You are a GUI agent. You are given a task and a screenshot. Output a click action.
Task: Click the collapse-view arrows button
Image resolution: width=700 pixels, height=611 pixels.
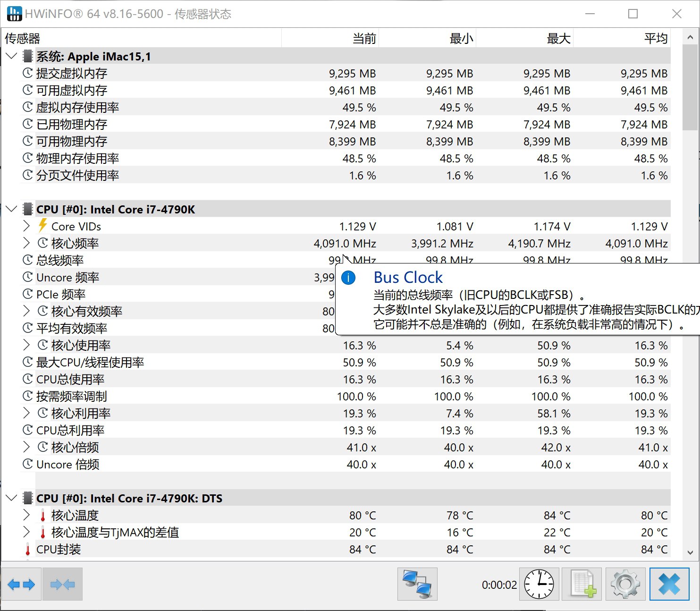pyautogui.click(x=62, y=585)
